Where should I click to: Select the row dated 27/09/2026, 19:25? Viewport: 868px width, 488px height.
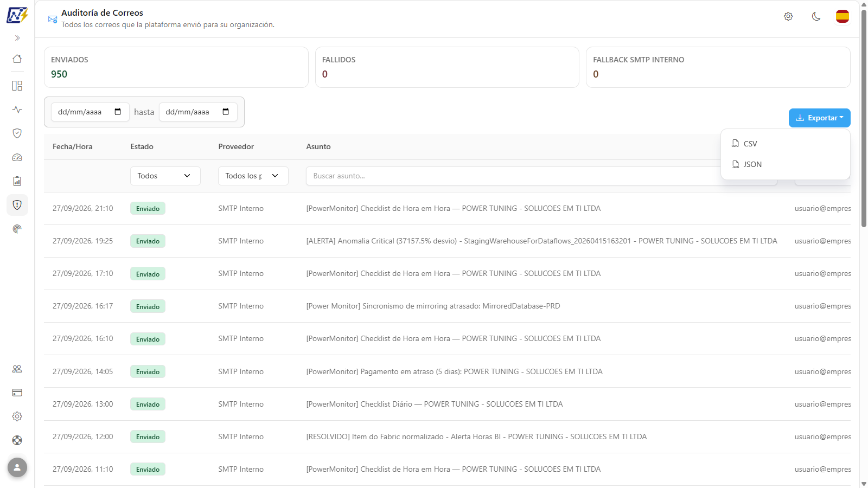[x=447, y=241]
